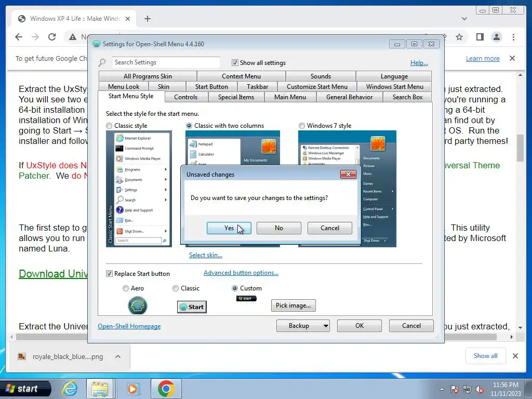Choose Custom start button radio option
Screen dimensions: 532x399
[234, 288]
